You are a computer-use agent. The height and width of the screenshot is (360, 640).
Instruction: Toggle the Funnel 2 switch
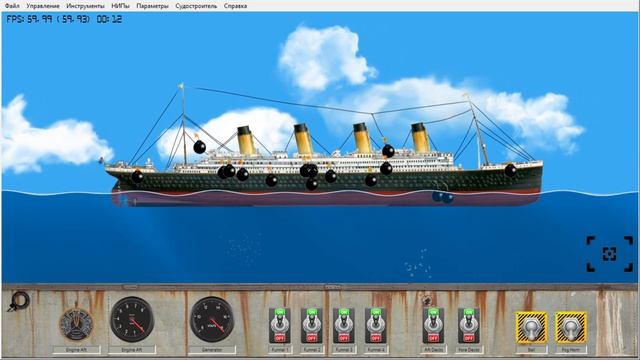tap(312, 325)
